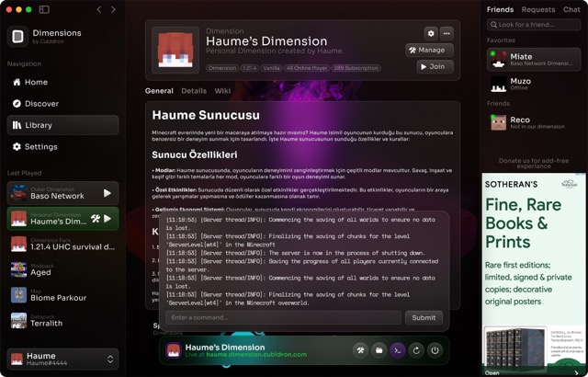This screenshot has width=588, height=377.
Task: Click Open on the advertisement
Action: pyautogui.click(x=492, y=373)
